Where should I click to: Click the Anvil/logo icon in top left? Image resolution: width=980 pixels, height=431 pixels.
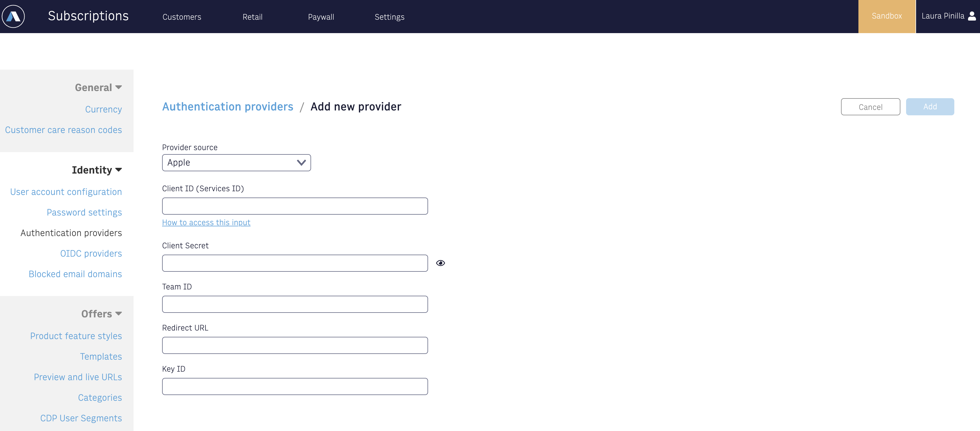tap(14, 16)
